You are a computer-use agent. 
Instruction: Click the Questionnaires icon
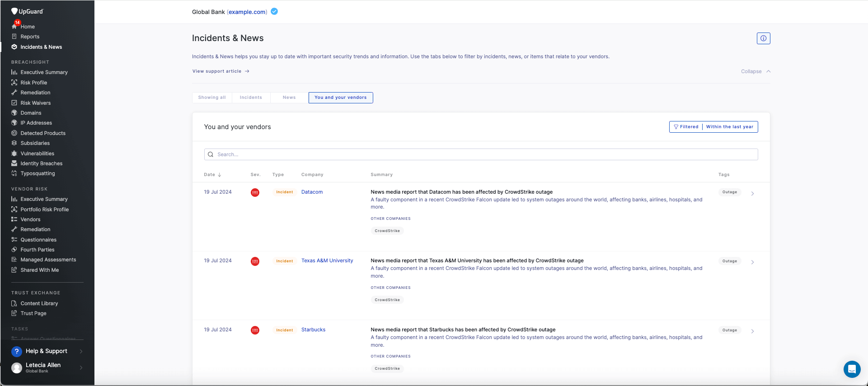pyautogui.click(x=14, y=240)
